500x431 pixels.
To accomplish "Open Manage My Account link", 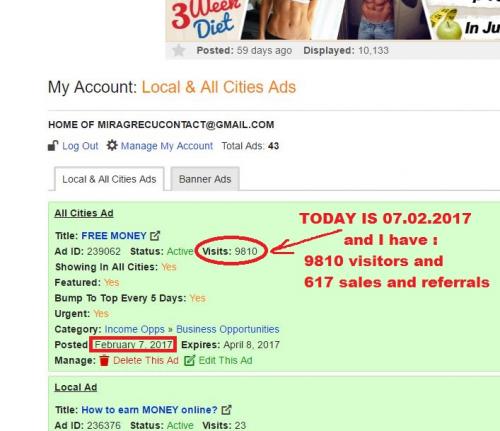I will coord(167,146).
